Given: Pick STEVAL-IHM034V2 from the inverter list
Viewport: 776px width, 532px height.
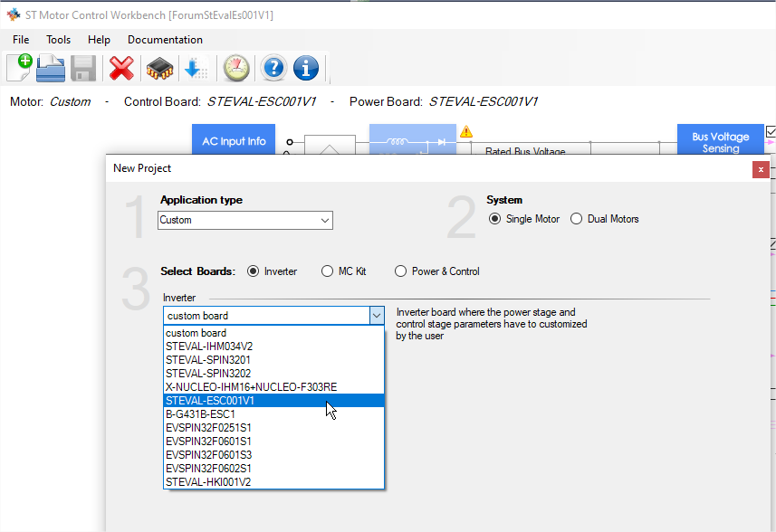Looking at the screenshot, I should tap(273, 347).
